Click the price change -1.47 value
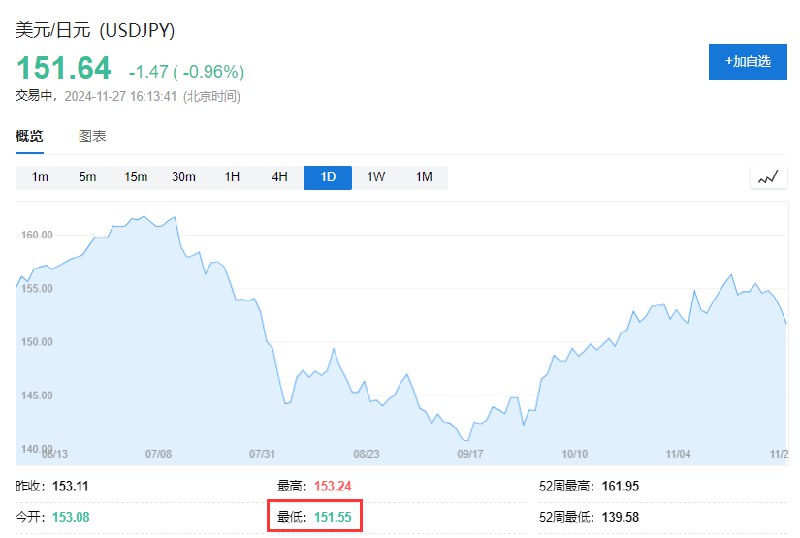The height and width of the screenshot is (538, 800). click(148, 72)
